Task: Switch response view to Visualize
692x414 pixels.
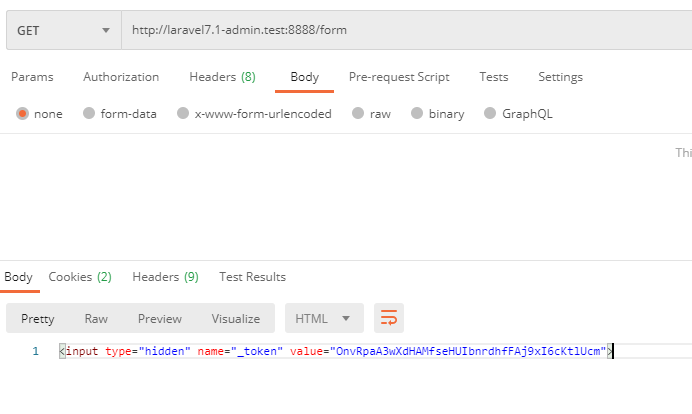Action: click(236, 318)
